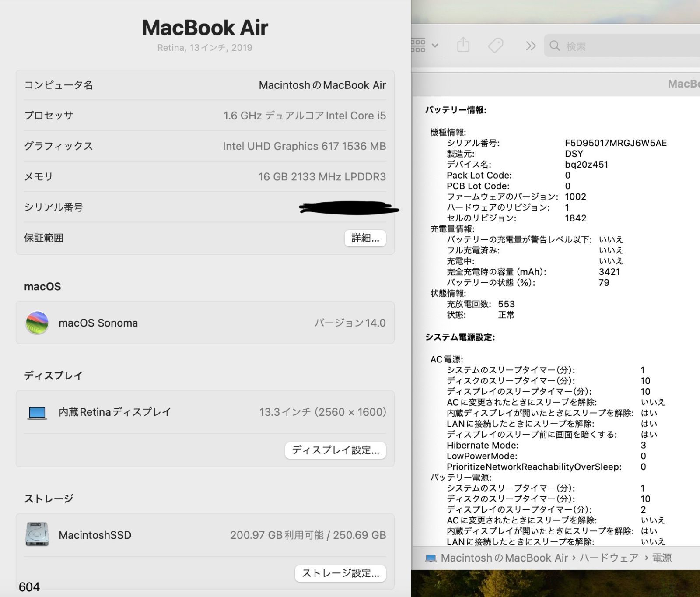Click the macOS Sonoma logo icon
This screenshot has height=597, width=700.
[x=37, y=323]
